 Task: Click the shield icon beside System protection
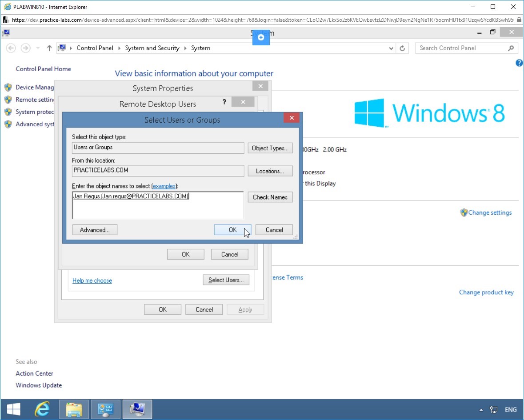click(8, 112)
